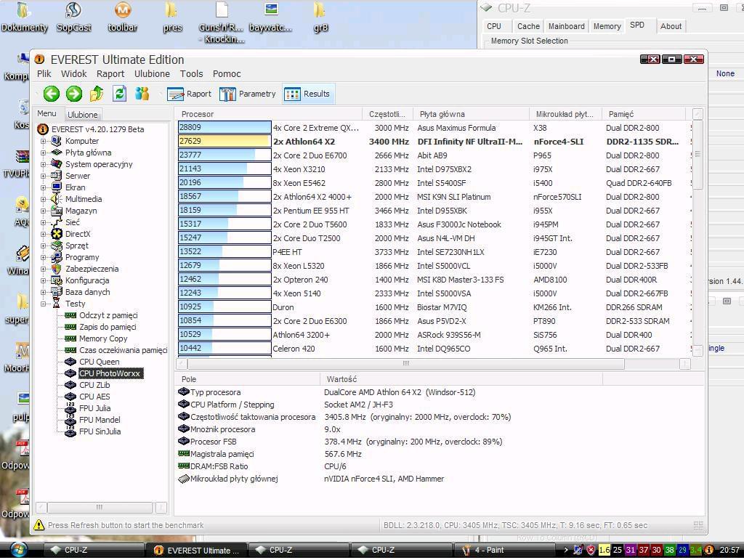Screen dimensions: 744x560
Task: Open the Mainboard tab in CPU-Z
Action: coord(567,26)
